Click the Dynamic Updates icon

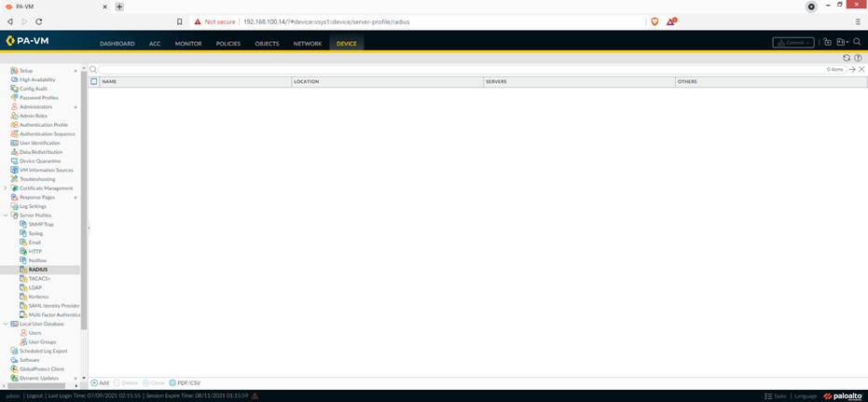click(x=15, y=378)
